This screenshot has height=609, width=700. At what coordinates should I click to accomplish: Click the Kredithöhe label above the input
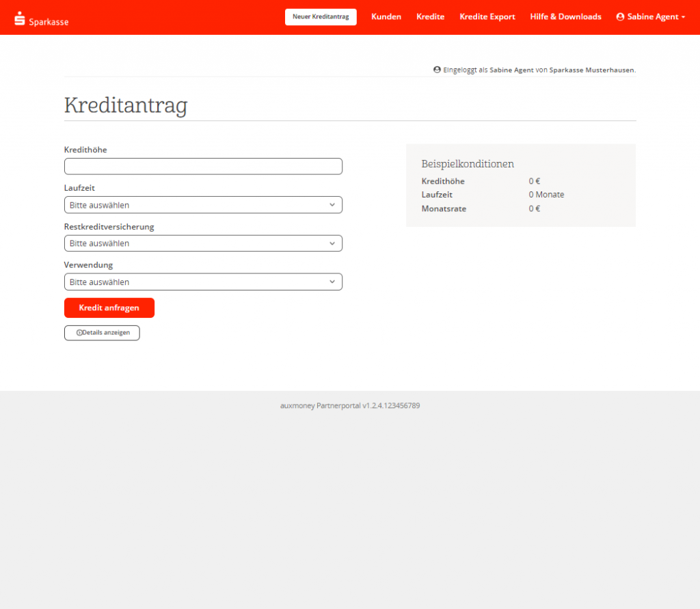(85, 150)
